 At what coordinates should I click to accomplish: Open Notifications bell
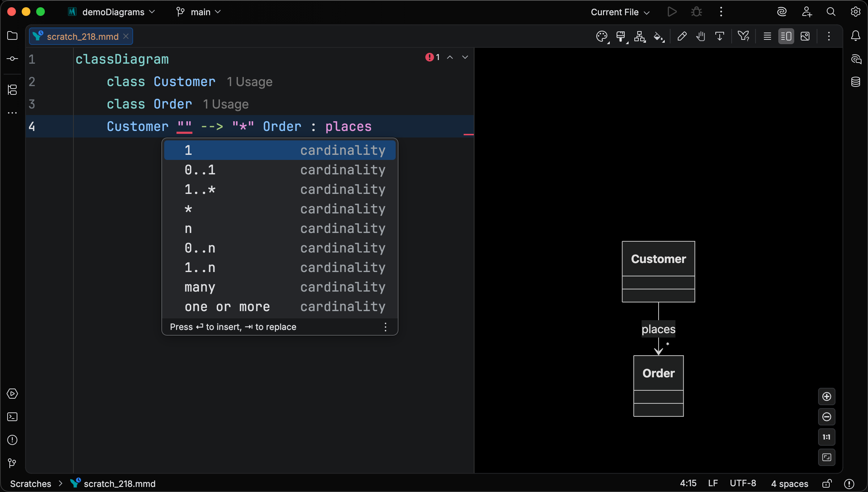click(x=856, y=36)
